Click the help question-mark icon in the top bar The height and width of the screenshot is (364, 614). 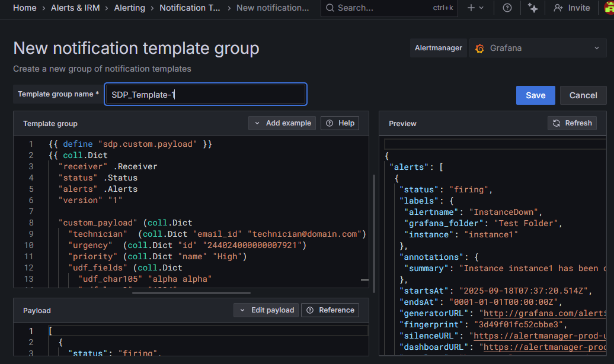click(507, 8)
